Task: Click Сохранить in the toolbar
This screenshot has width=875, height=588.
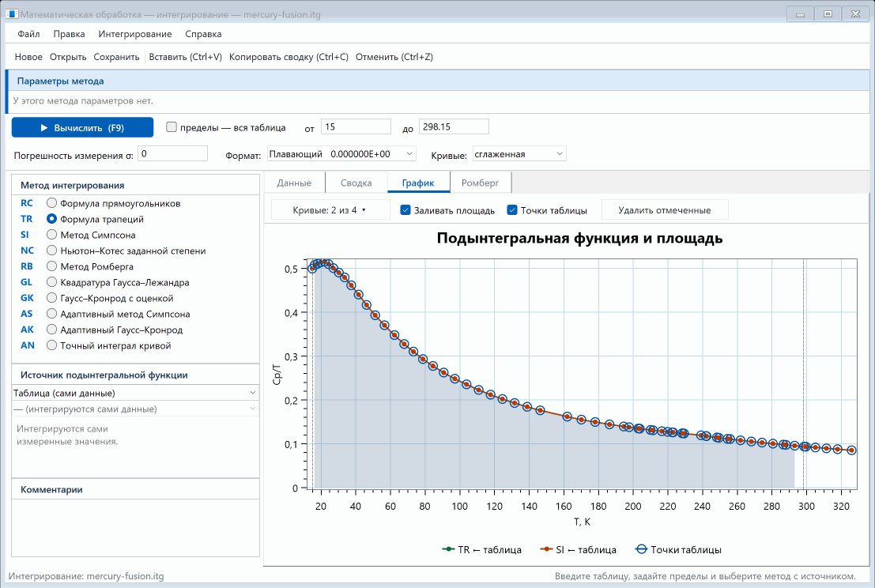Action: pos(117,57)
